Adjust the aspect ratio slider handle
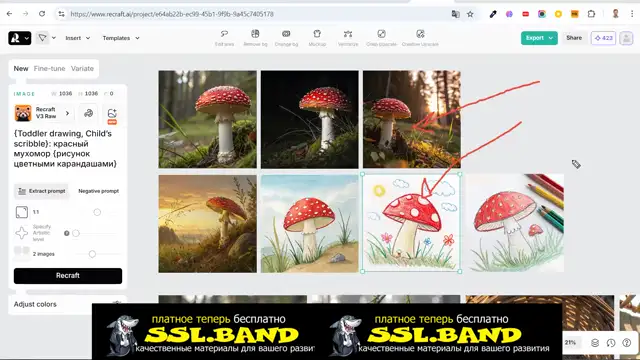The image size is (640, 360). click(x=97, y=212)
